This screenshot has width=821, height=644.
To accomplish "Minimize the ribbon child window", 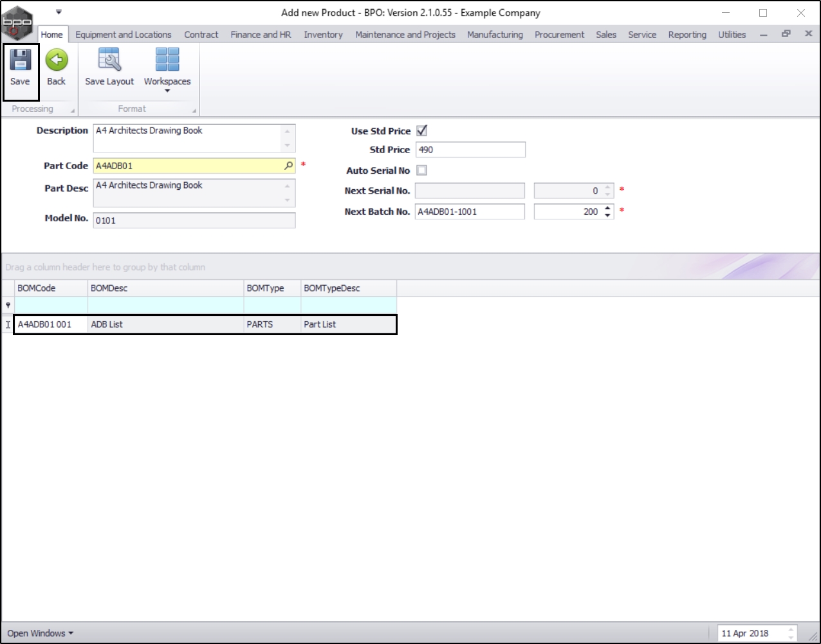I will click(x=764, y=35).
